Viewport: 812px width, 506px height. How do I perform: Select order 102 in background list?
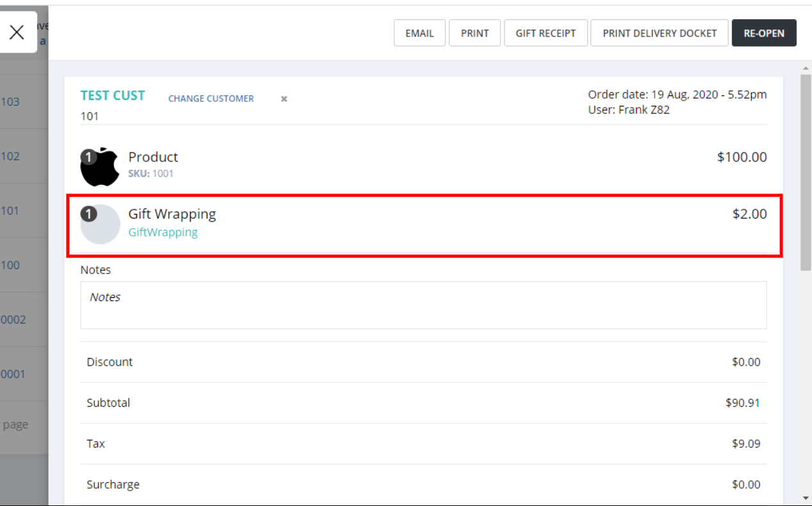click(10, 156)
